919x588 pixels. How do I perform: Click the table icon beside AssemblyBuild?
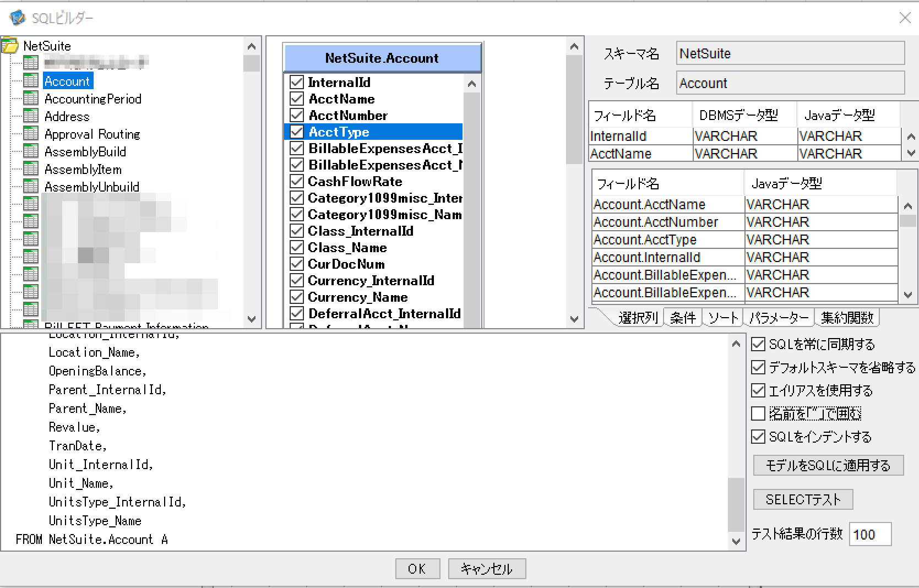pos(31,151)
